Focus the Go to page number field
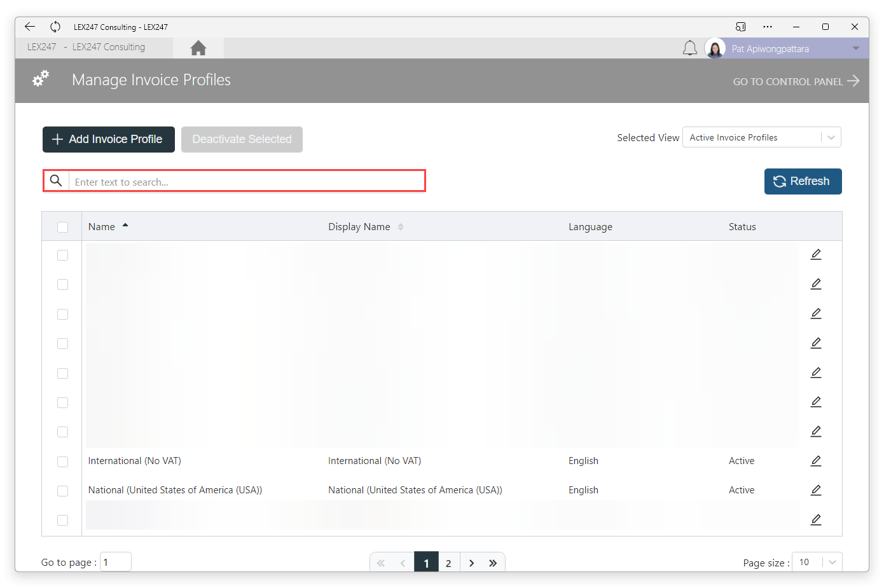Viewport: 884px width, 588px height. pyautogui.click(x=116, y=562)
